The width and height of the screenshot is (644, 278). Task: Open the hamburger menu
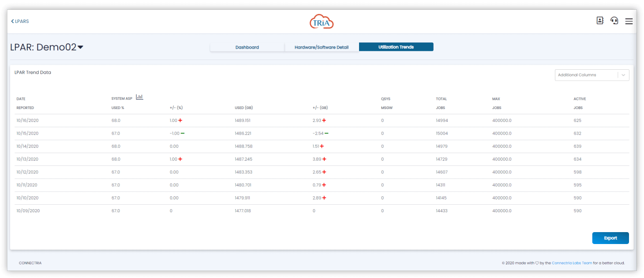(x=629, y=21)
